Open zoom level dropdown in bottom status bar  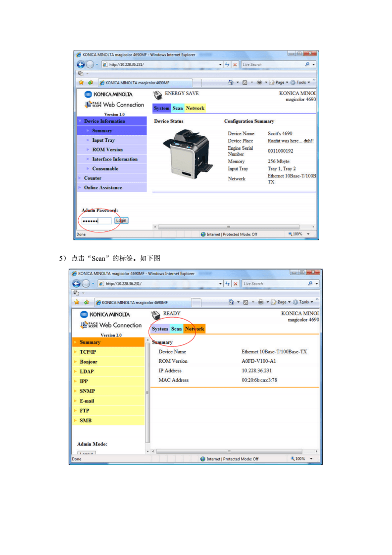[311, 459]
